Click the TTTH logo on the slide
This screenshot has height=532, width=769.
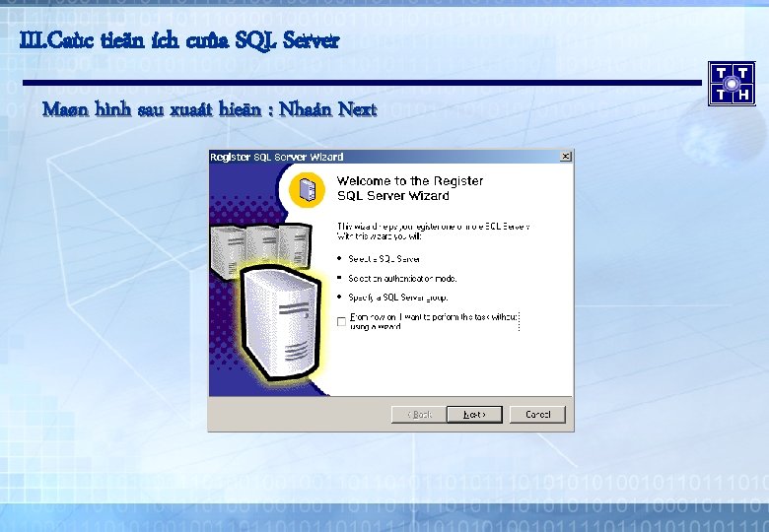point(732,84)
